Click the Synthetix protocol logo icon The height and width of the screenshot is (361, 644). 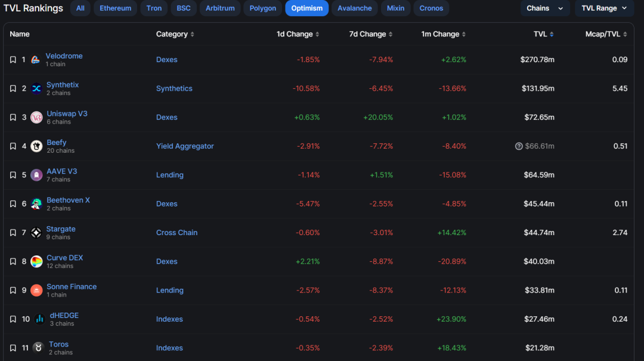36,88
